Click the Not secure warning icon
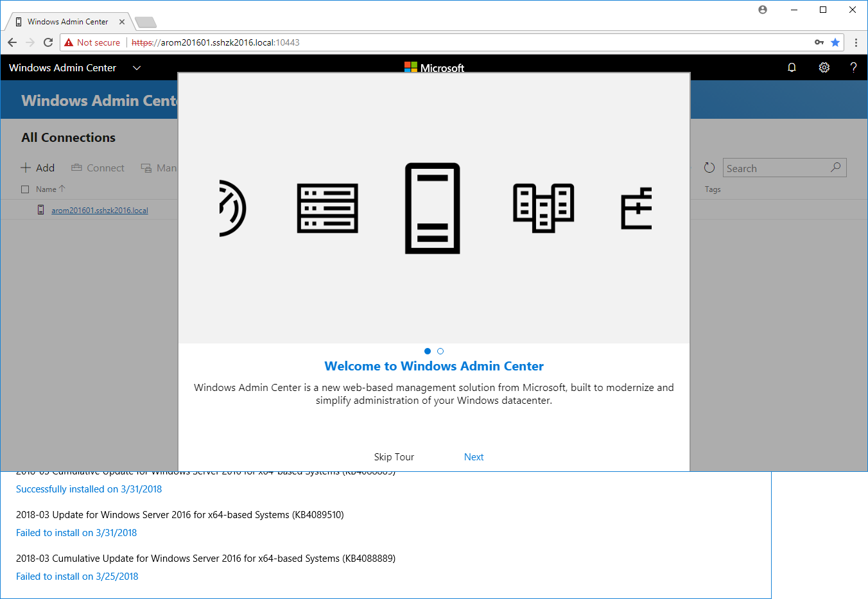The height and width of the screenshot is (599, 868). click(69, 42)
